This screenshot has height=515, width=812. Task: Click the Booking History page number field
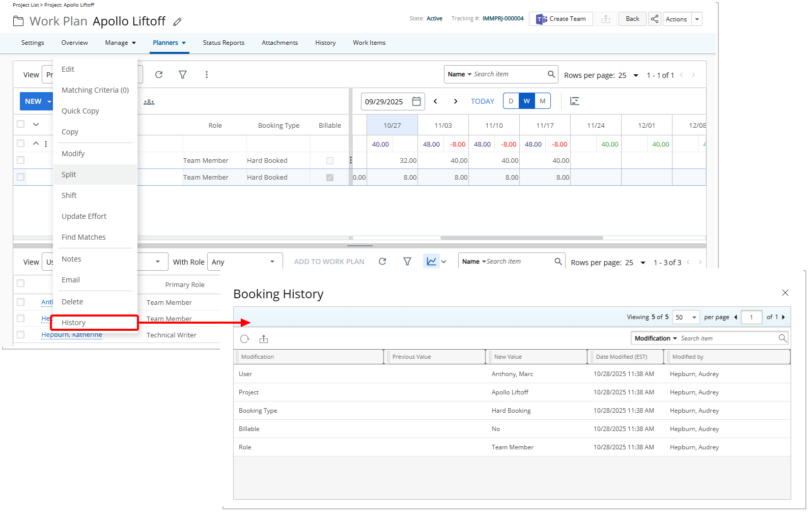coord(751,317)
